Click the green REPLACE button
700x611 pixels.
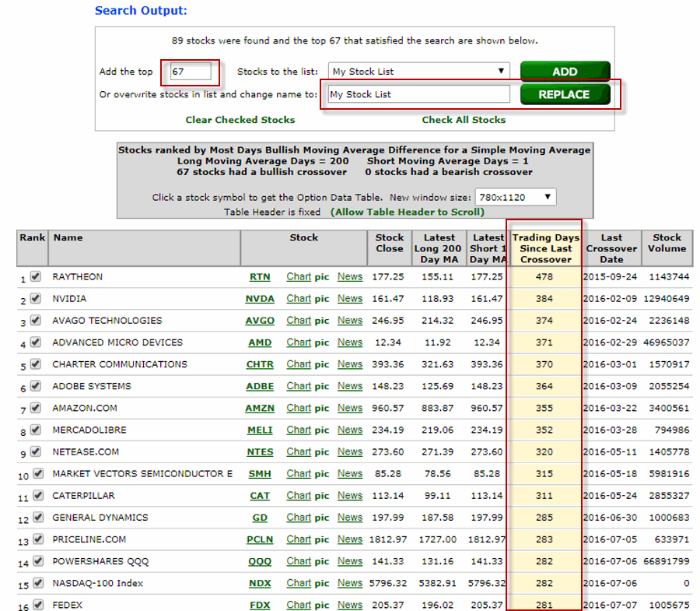coord(565,94)
